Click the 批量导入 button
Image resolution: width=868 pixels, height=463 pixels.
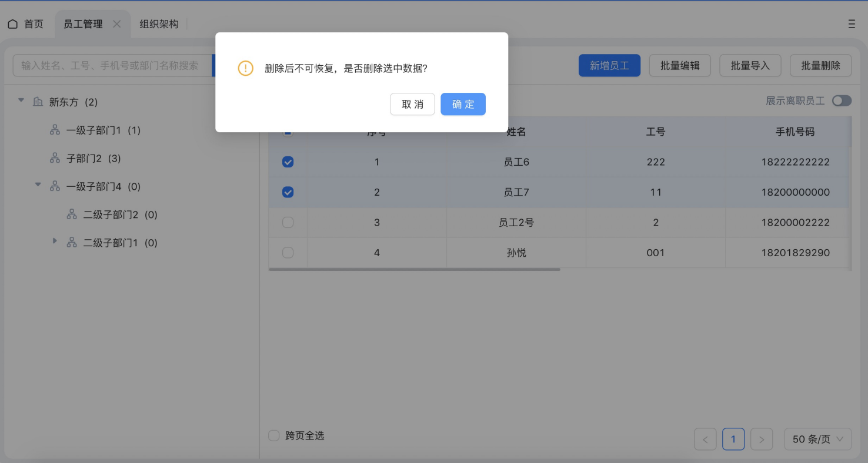pos(750,65)
